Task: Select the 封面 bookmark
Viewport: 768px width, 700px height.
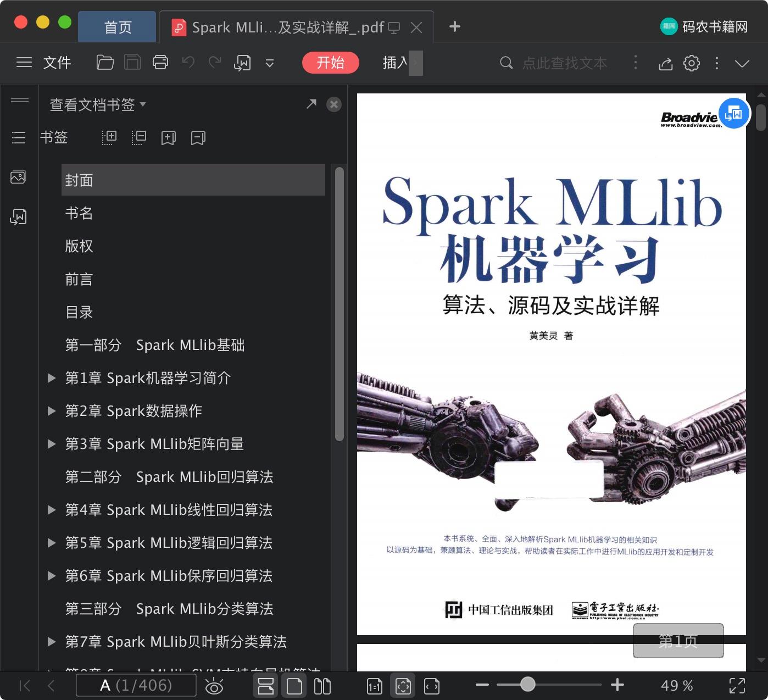Action: click(193, 180)
